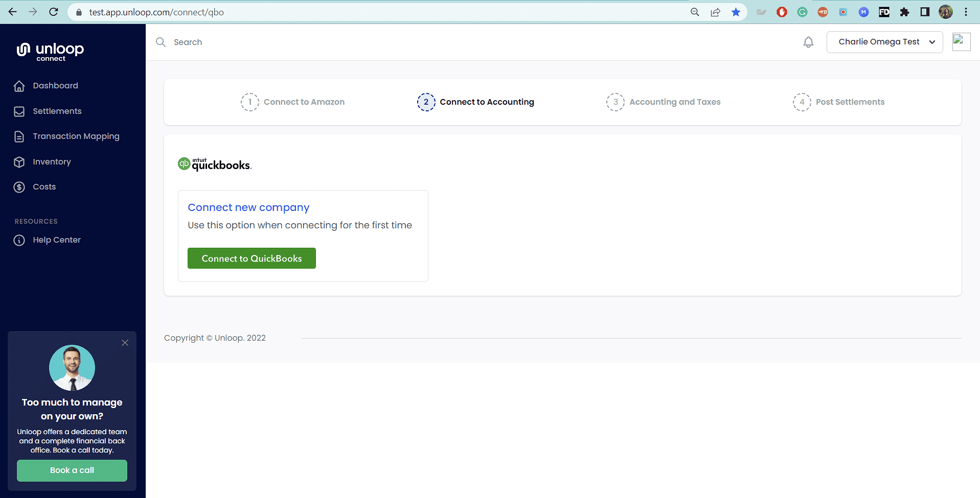
Task: Click the advisor portrait in promo
Action: pyautogui.click(x=72, y=368)
